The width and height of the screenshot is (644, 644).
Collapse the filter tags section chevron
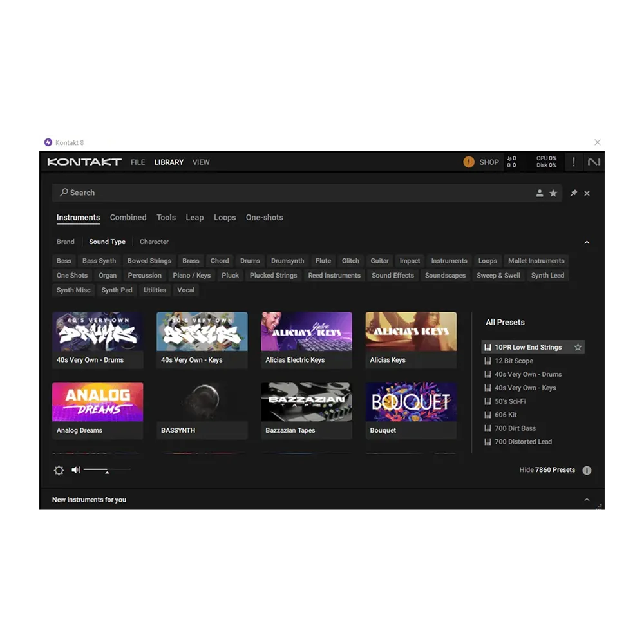tap(587, 242)
